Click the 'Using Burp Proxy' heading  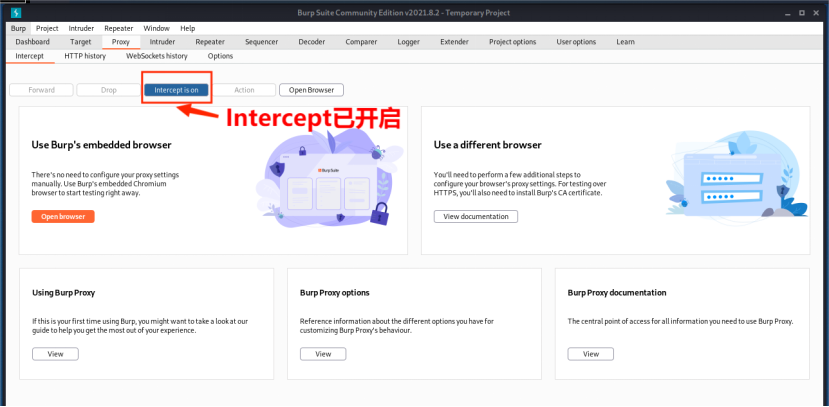[x=63, y=292]
